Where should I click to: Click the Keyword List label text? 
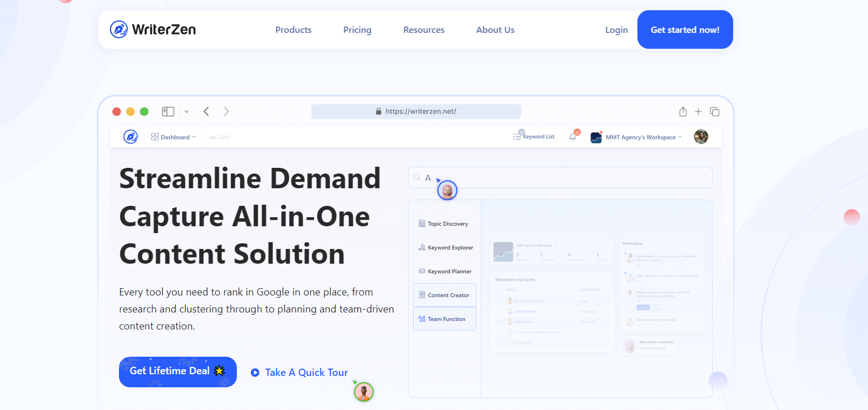(x=539, y=137)
